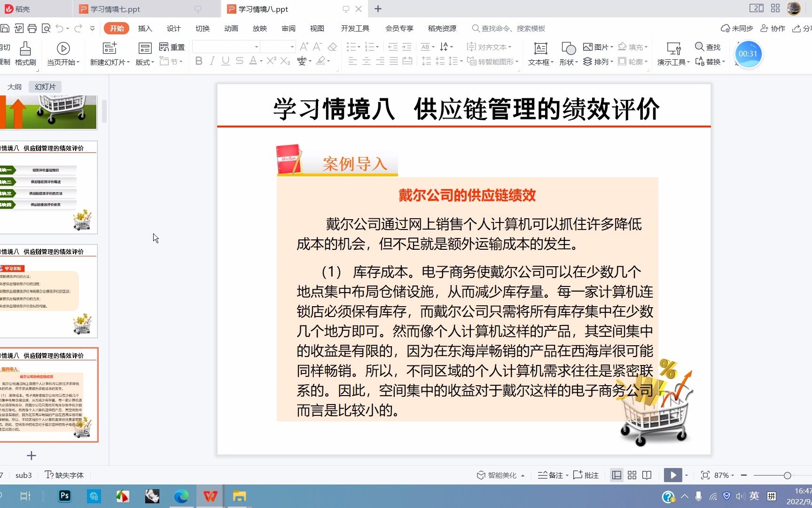Start slideshow from current slide icon
Viewport: 812px width, 508px height.
click(x=63, y=48)
